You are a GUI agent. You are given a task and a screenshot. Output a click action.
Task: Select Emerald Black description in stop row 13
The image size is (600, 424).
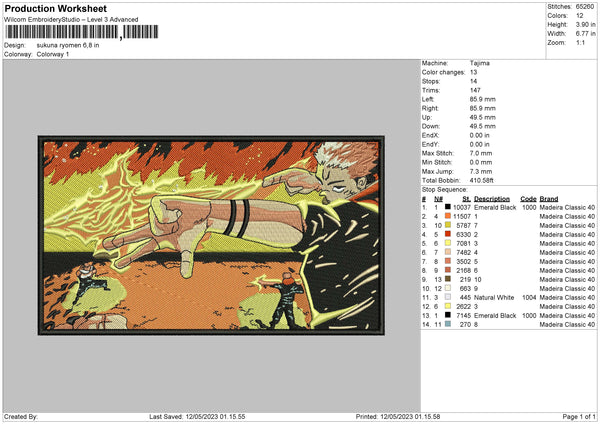[495, 315]
